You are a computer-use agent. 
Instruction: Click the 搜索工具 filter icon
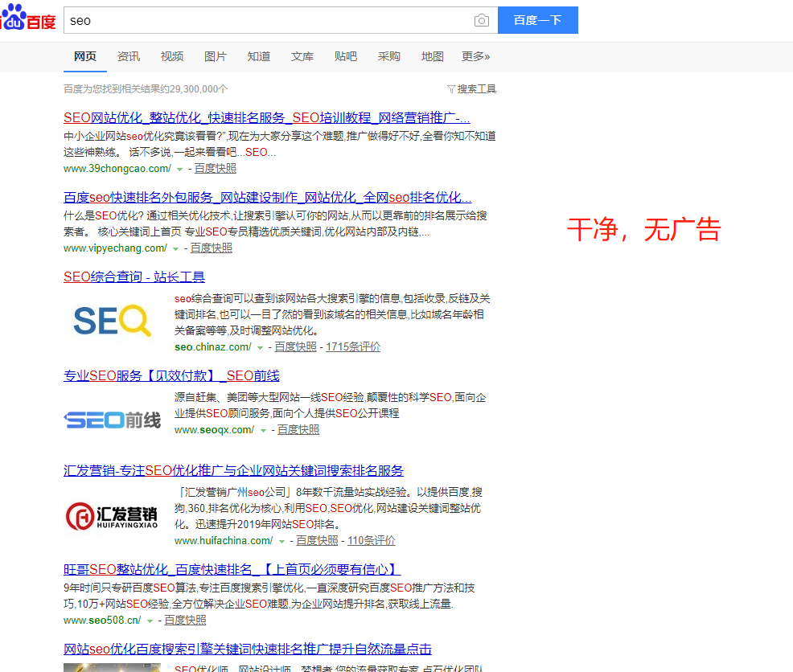tap(451, 89)
